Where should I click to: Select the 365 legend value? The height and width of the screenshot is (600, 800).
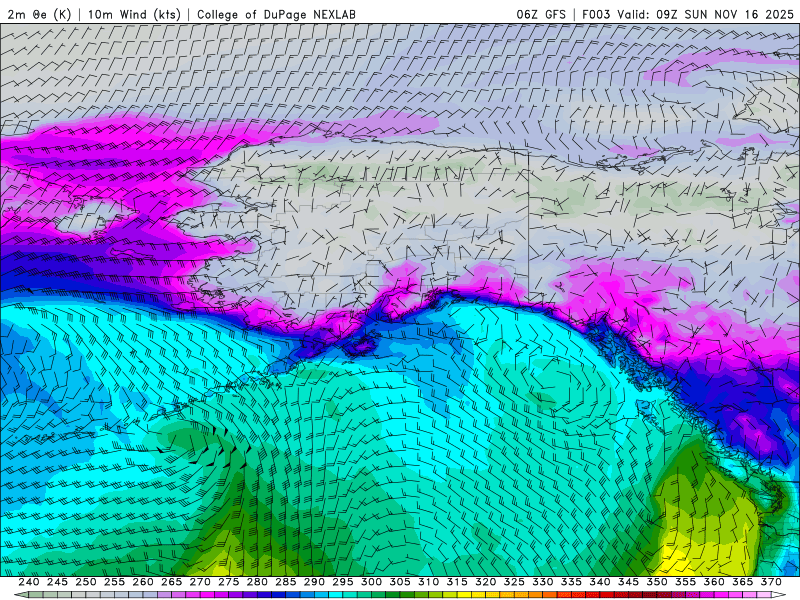[x=743, y=582]
